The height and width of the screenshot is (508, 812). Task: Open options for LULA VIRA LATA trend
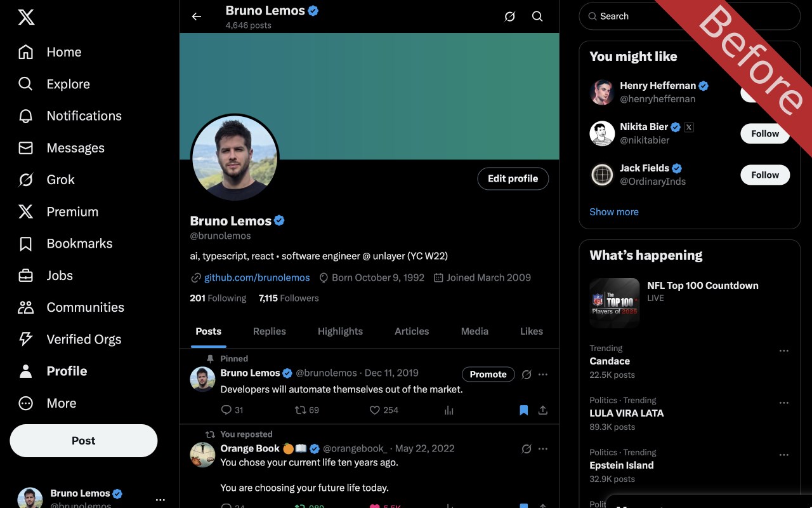pos(784,403)
